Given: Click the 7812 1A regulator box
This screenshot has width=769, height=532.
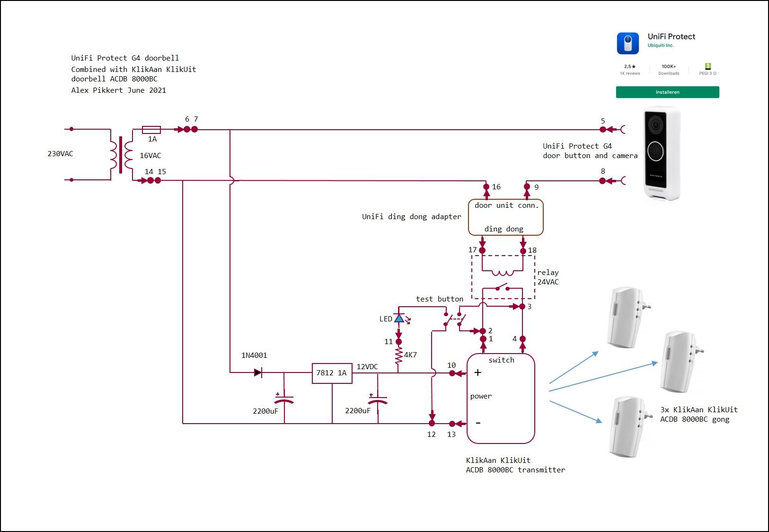Looking at the screenshot, I should pyautogui.click(x=332, y=373).
